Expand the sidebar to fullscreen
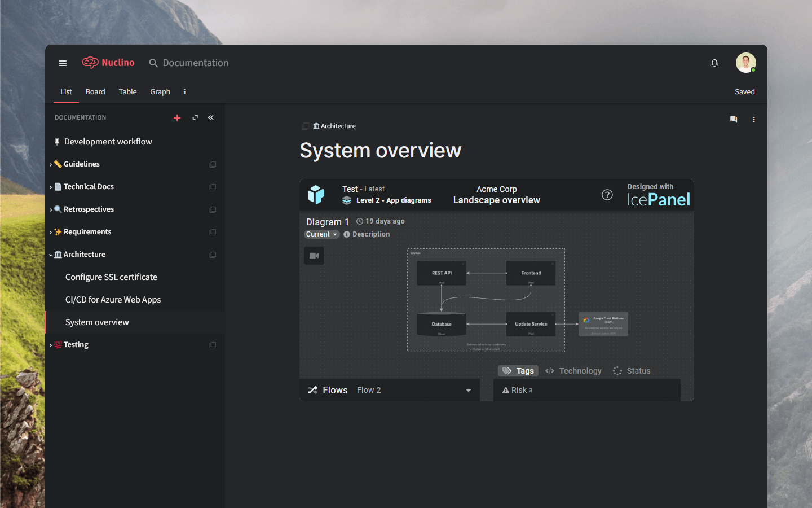 (195, 117)
